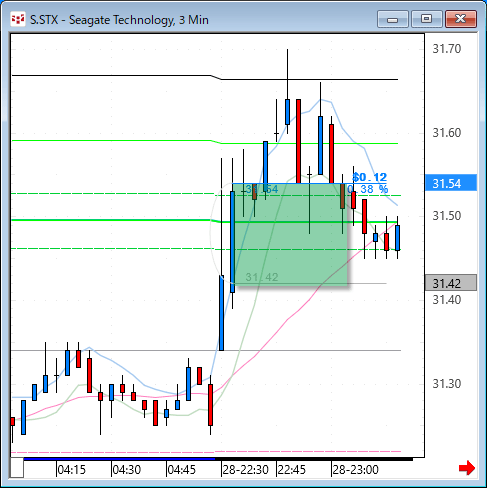Click the 31.42 label inside green box

(262, 277)
